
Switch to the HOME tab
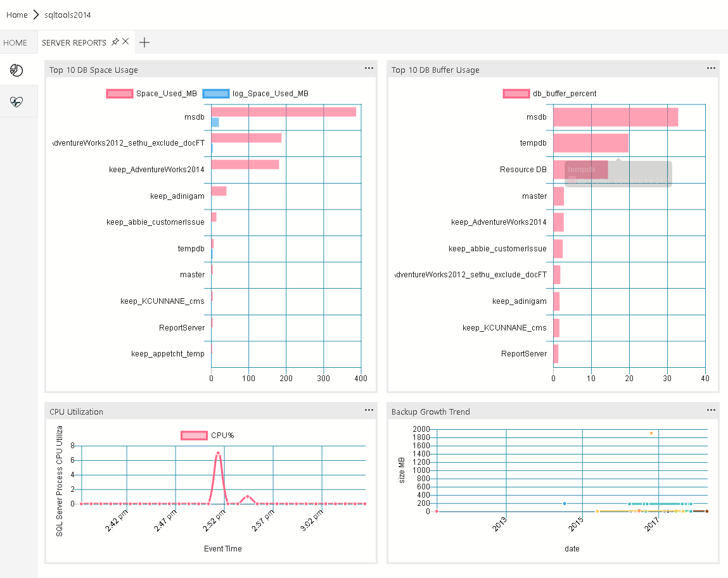(15, 42)
